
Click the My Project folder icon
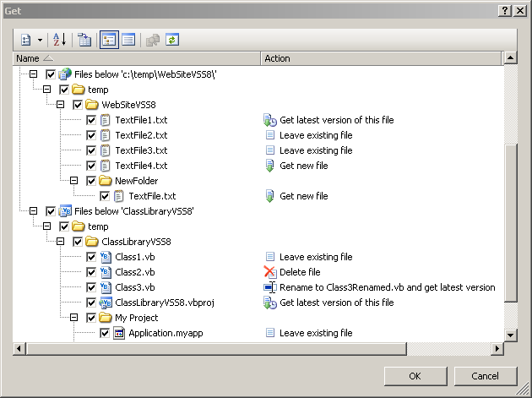click(x=106, y=318)
